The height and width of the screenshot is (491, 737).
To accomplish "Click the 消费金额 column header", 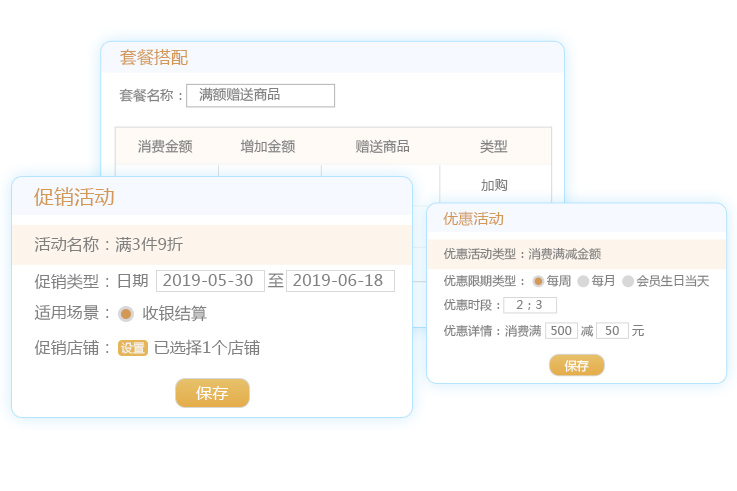I will pyautogui.click(x=165, y=146).
